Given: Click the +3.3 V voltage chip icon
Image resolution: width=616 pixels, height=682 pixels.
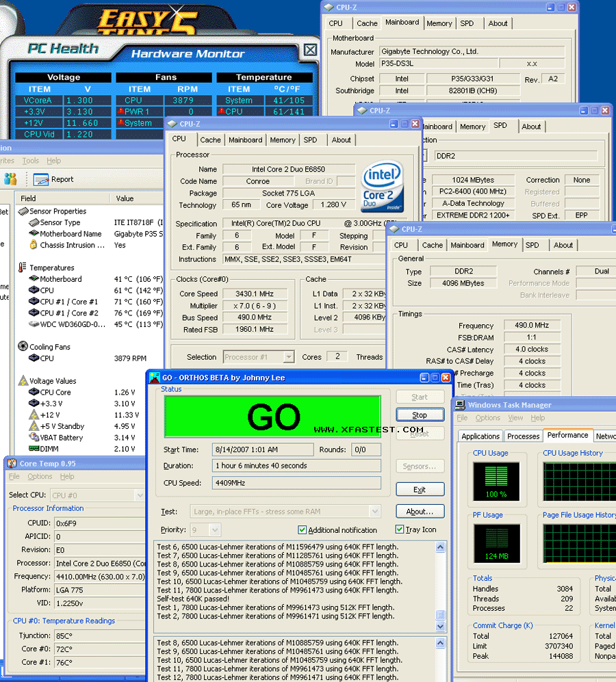Looking at the screenshot, I should tap(34, 403).
